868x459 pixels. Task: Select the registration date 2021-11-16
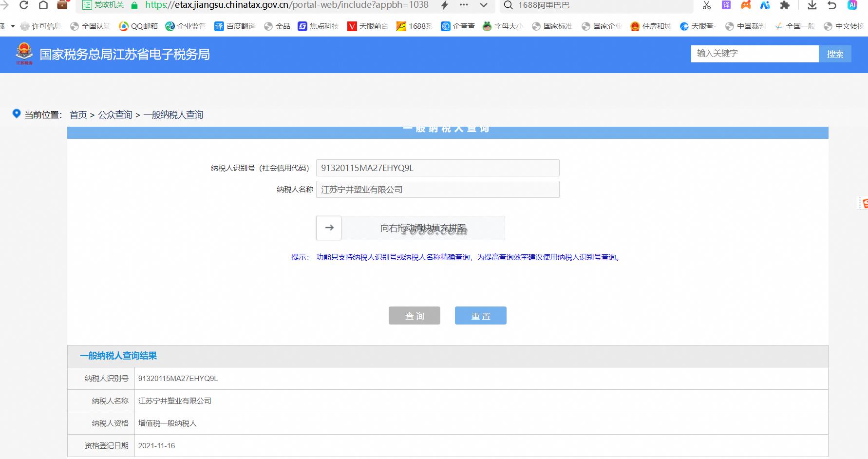[x=156, y=446]
